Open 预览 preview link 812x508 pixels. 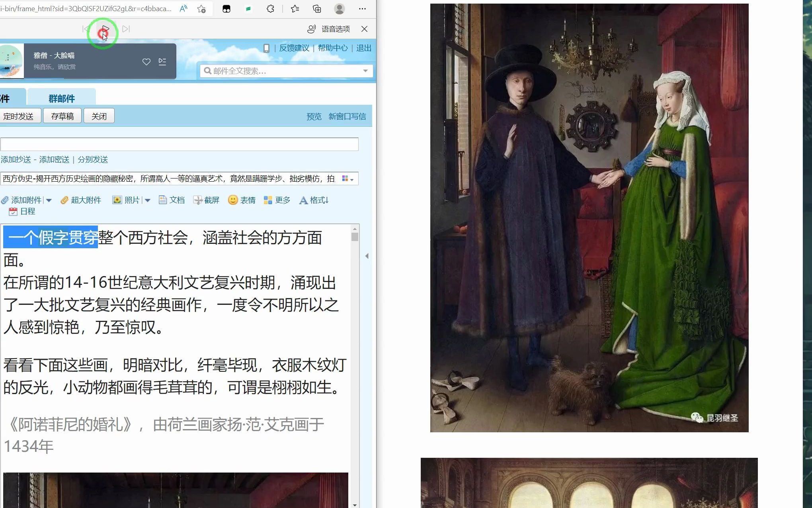pyautogui.click(x=314, y=116)
